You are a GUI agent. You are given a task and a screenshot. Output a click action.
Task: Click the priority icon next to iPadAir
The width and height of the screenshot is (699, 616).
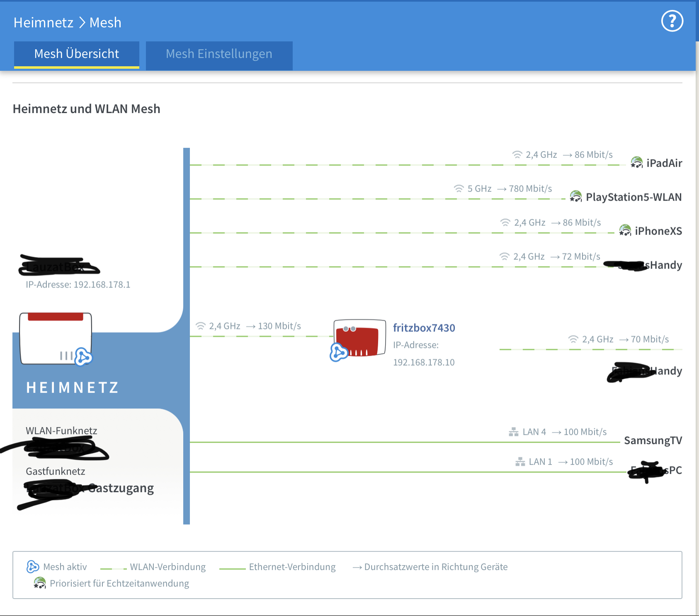(636, 162)
